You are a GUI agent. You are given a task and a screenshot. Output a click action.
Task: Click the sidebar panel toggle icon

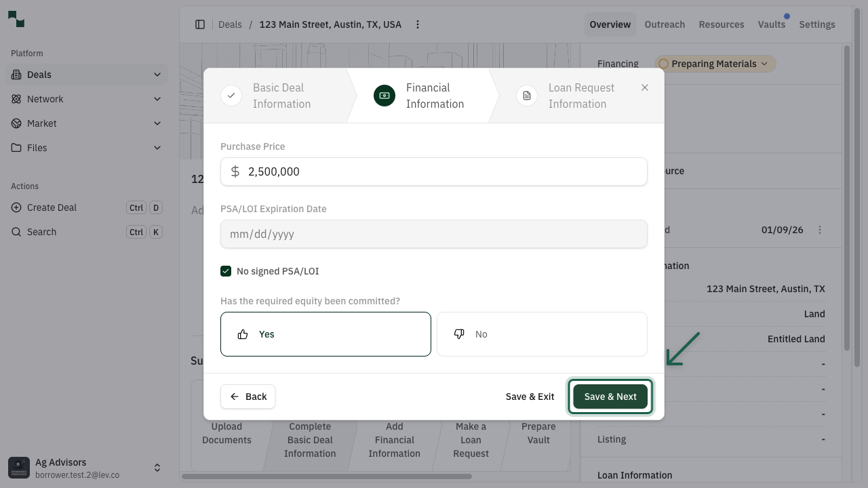200,24
